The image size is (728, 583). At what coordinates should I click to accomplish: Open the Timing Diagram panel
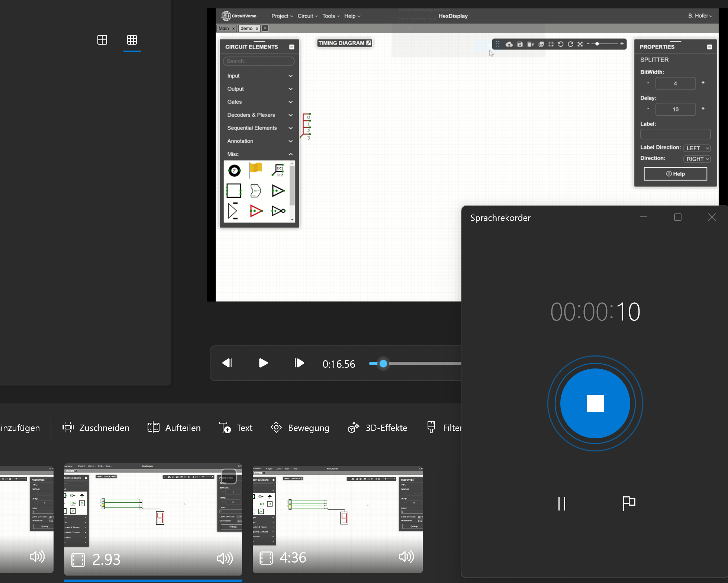[345, 43]
